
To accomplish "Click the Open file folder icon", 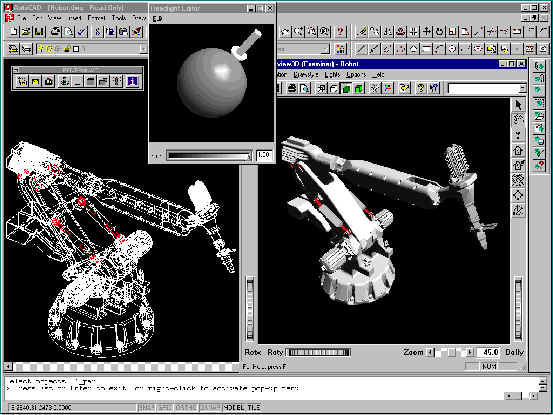I will pos(26,32).
